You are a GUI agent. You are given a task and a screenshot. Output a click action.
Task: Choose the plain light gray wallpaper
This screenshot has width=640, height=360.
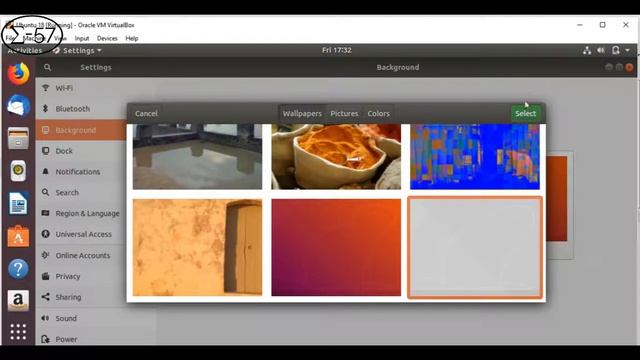(x=475, y=247)
